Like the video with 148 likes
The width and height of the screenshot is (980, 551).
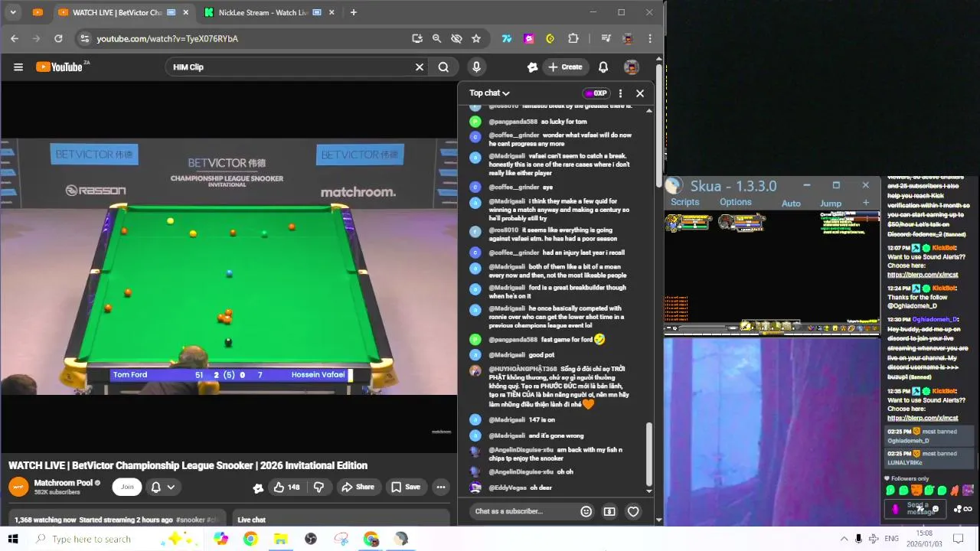click(286, 487)
